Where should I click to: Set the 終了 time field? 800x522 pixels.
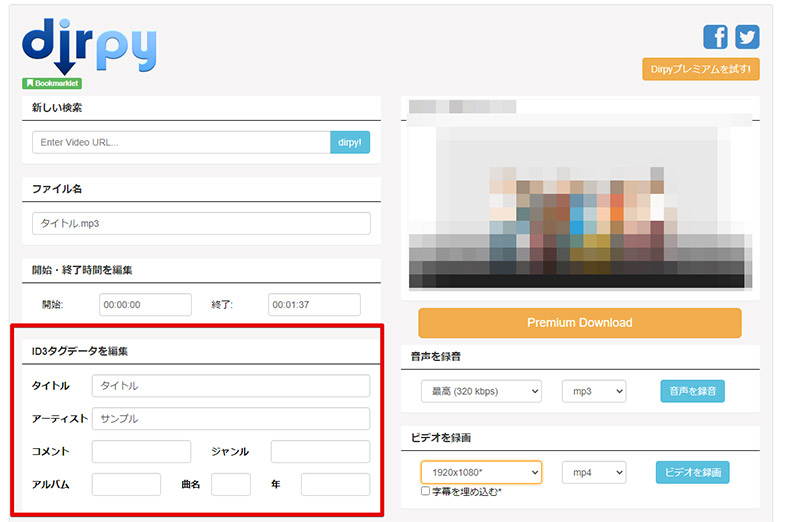click(314, 305)
